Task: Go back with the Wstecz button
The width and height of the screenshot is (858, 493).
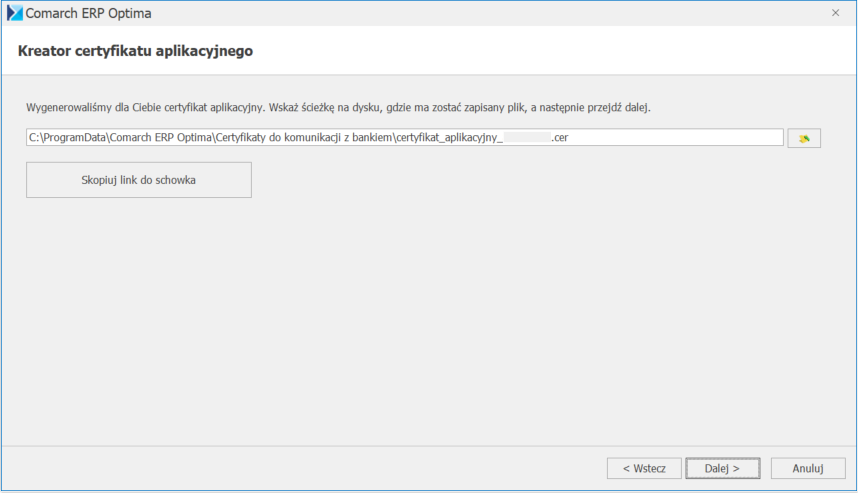Action: pyautogui.click(x=644, y=468)
